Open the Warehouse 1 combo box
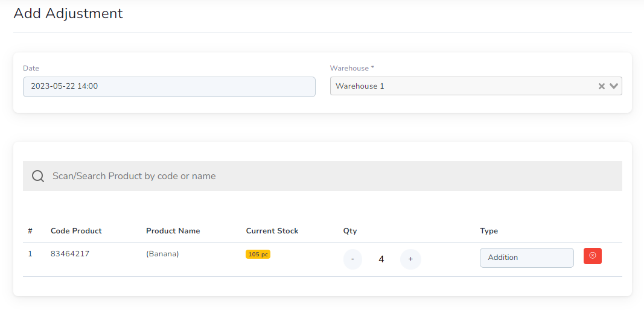The width and height of the screenshot is (644, 310). tap(476, 86)
